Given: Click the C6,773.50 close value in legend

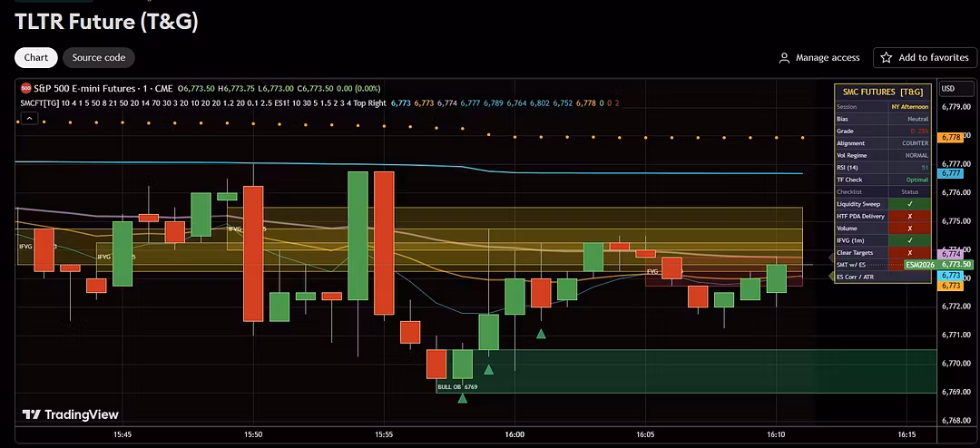Looking at the screenshot, I should click(x=317, y=89).
